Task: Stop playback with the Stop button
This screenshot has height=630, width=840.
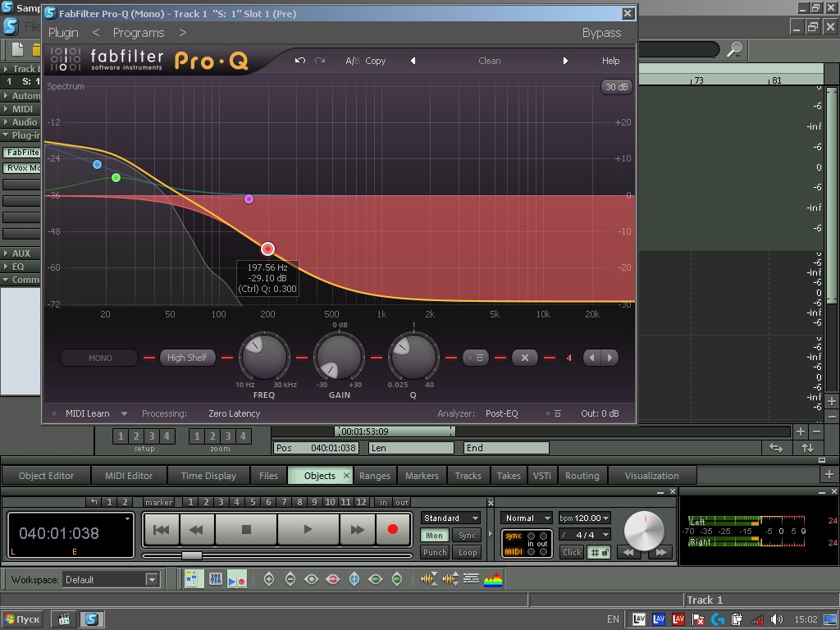Action: (x=246, y=530)
